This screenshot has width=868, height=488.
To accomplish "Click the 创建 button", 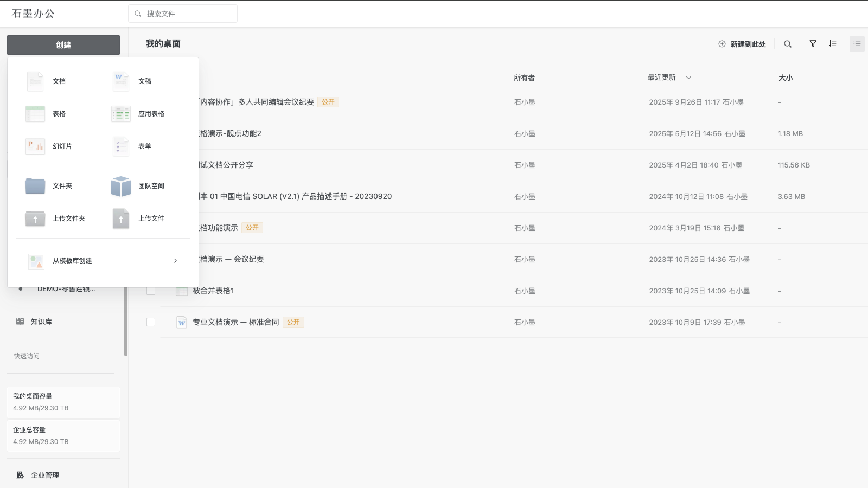I will pyautogui.click(x=63, y=45).
